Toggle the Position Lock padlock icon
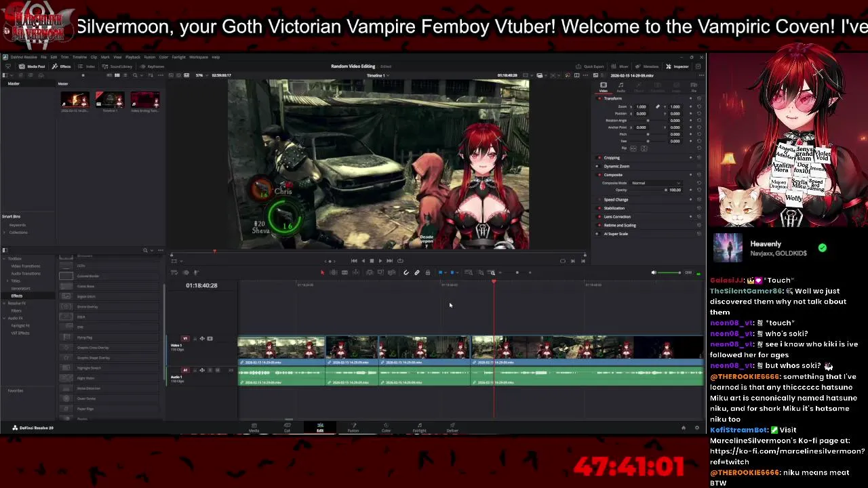868x488 pixels. pos(428,272)
